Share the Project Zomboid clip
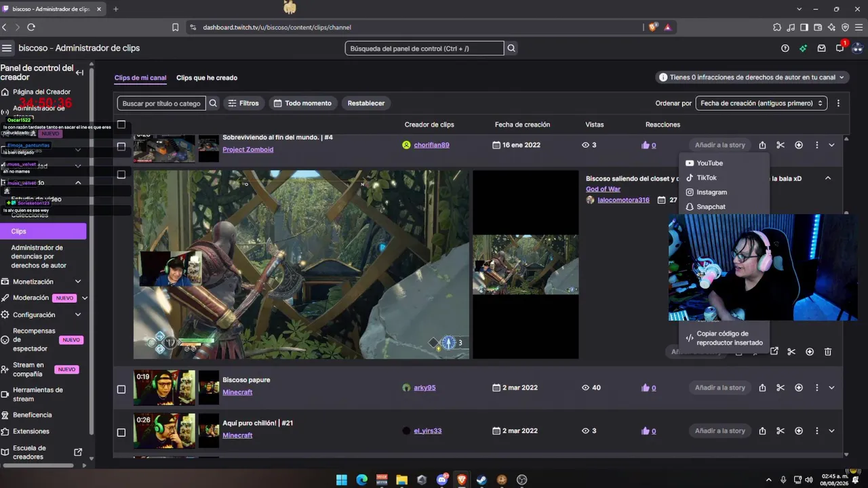This screenshot has width=868, height=488. coord(762,145)
